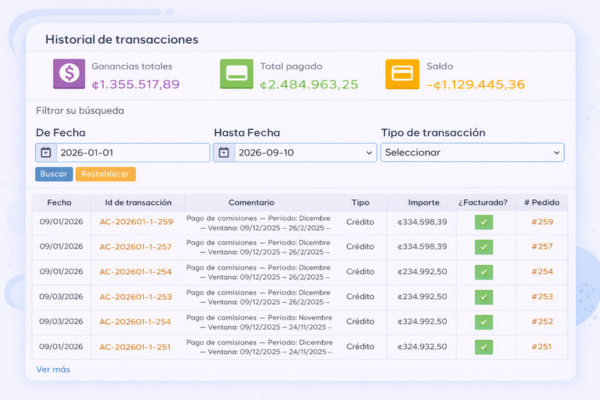
Task: Click the # Pedido column header
Action: click(x=542, y=202)
